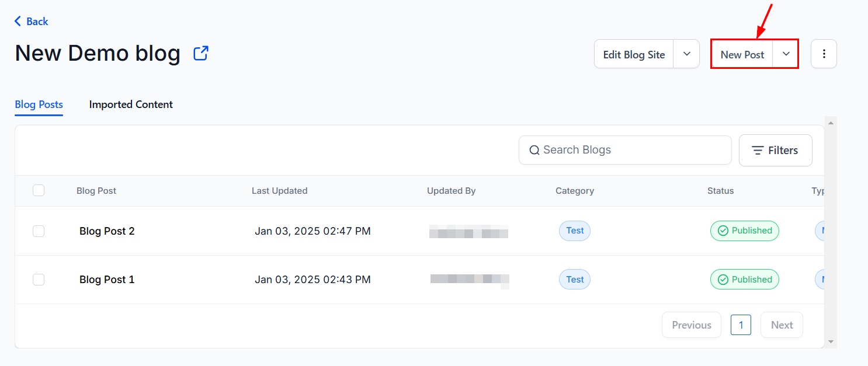Click the Back arrow link

click(32, 22)
